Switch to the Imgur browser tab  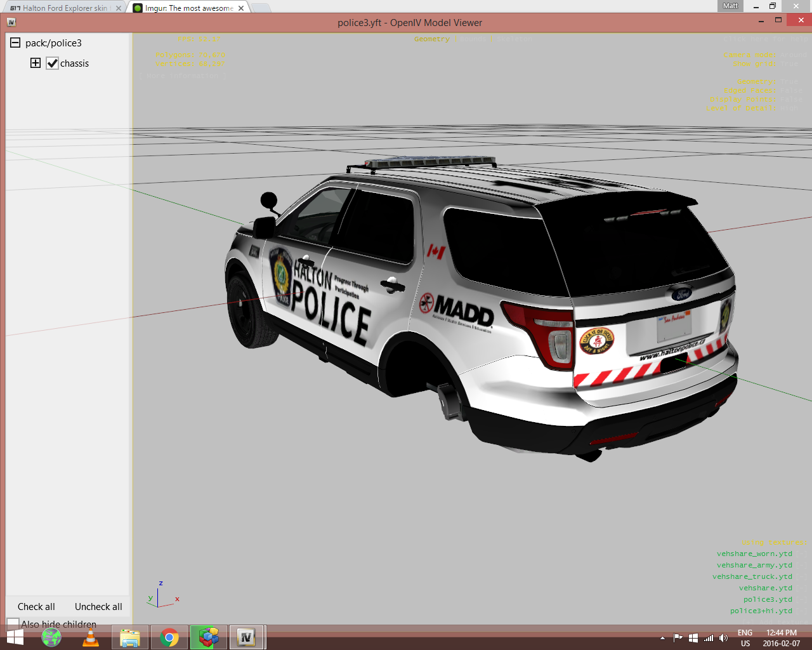(188, 8)
